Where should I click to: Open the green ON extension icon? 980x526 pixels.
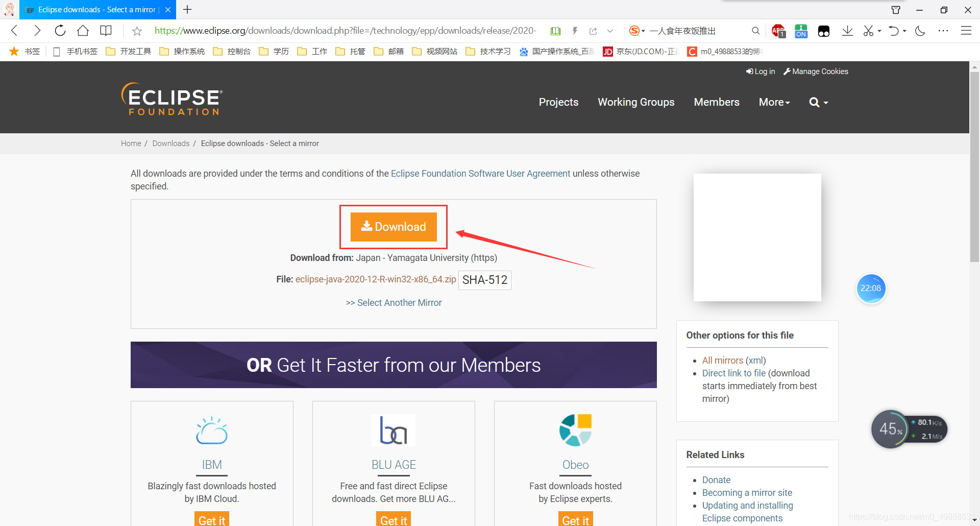click(x=801, y=31)
